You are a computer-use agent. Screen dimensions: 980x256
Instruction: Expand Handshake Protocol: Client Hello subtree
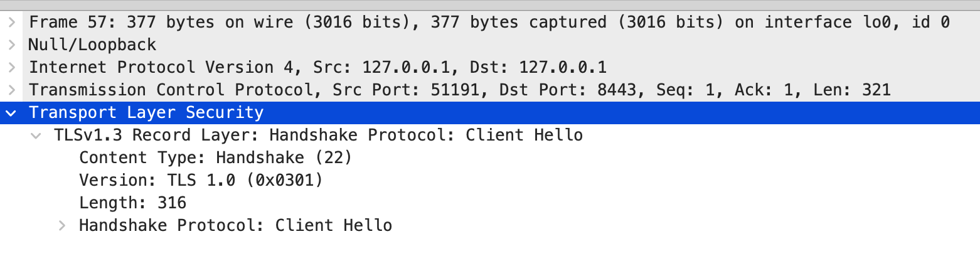pos(62,226)
